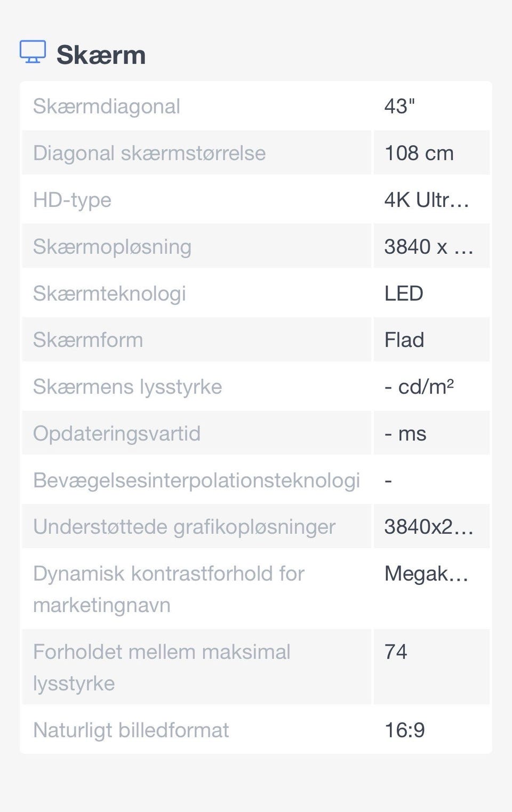Click the Bevægelsesinterpolationsteknologi label

196,480
